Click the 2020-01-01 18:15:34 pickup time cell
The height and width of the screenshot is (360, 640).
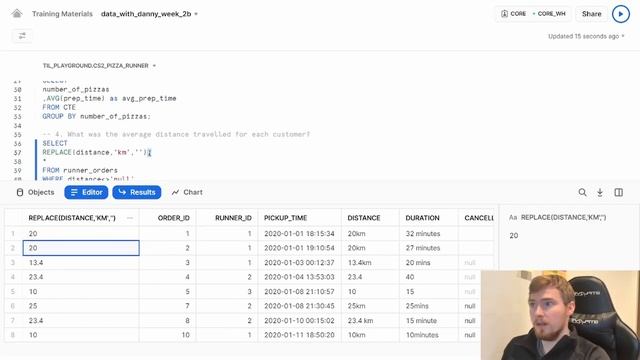click(299, 233)
